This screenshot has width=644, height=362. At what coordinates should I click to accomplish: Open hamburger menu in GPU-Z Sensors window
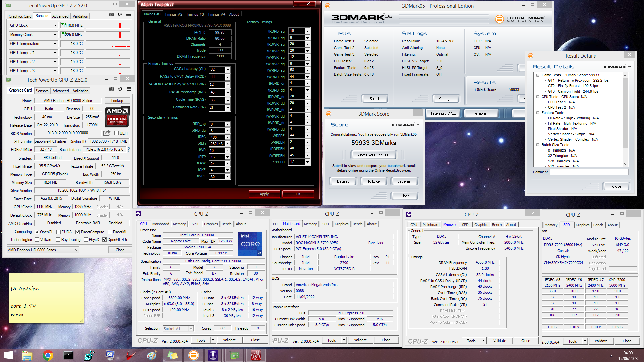tap(129, 15)
